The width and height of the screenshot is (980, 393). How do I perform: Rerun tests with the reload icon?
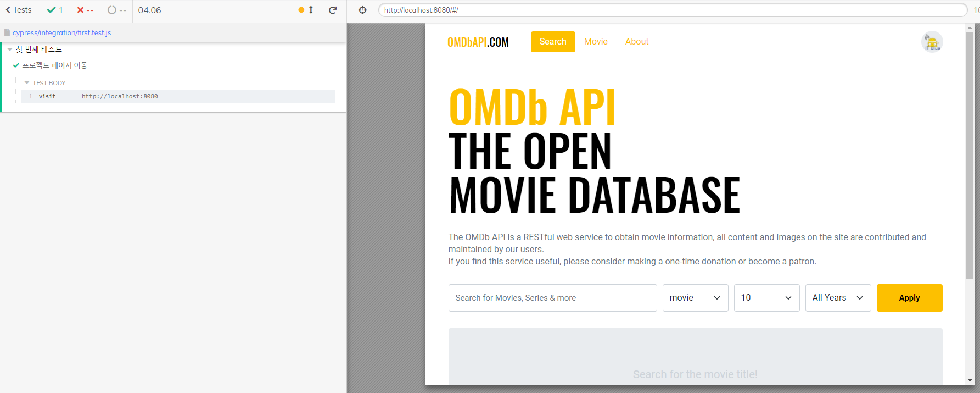tap(333, 10)
